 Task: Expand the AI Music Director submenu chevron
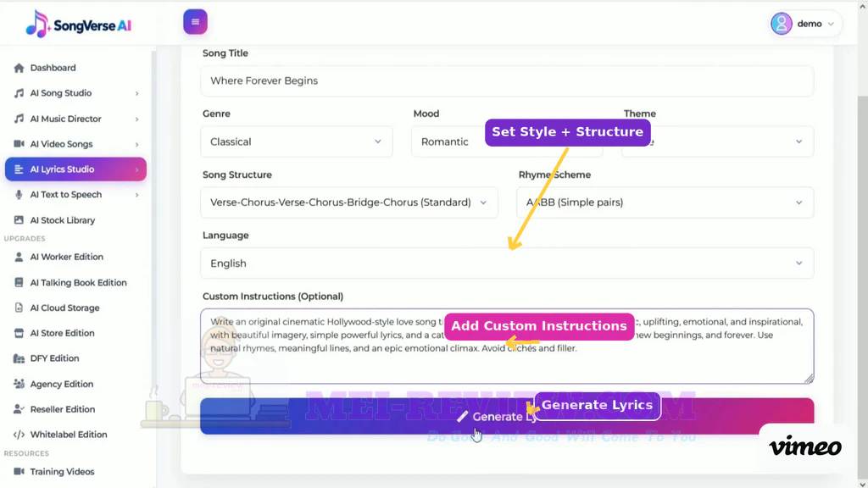[x=136, y=119]
